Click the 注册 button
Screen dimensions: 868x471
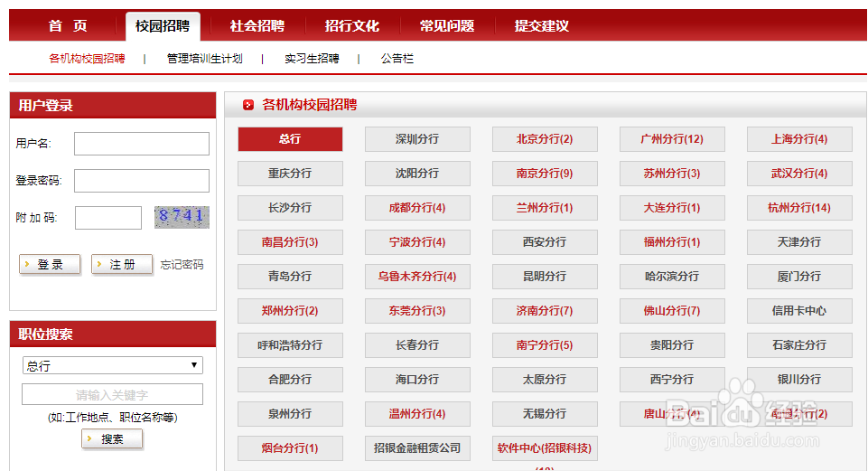[x=122, y=264]
